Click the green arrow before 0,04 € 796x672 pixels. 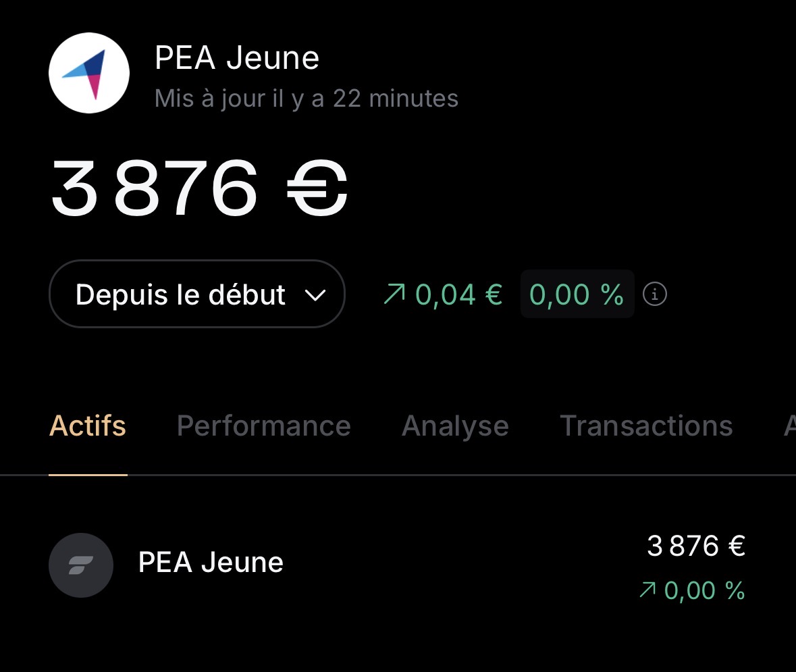pyautogui.click(x=394, y=294)
